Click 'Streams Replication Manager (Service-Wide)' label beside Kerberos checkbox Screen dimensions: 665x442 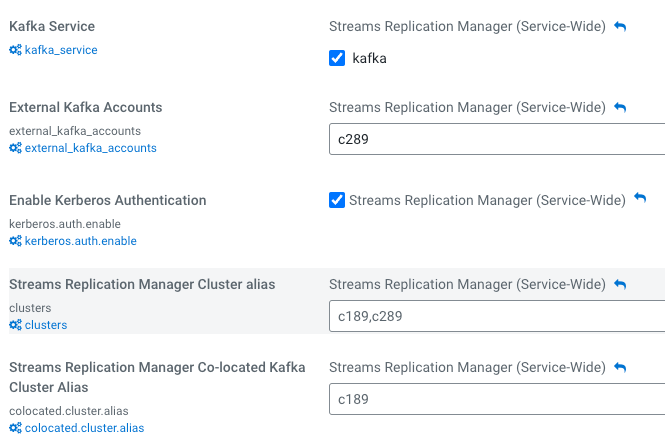click(487, 200)
